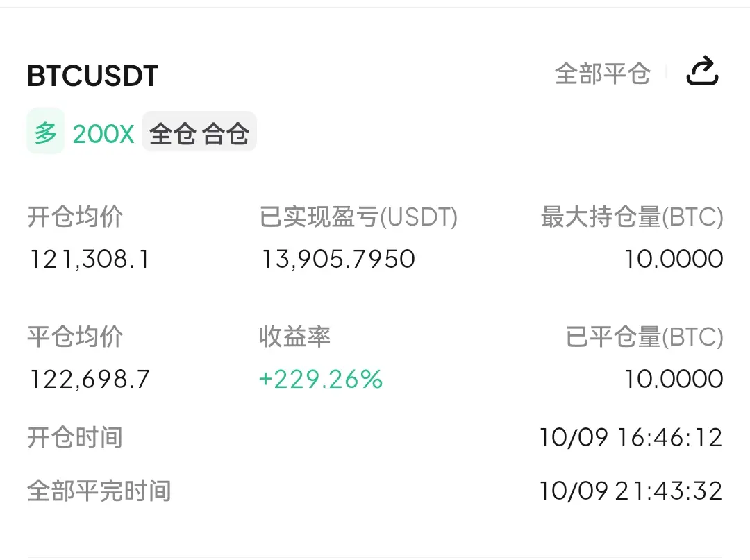Select the 13,905.7950 realized PnL value
Image resolution: width=750 pixels, height=560 pixels.
[x=338, y=260]
